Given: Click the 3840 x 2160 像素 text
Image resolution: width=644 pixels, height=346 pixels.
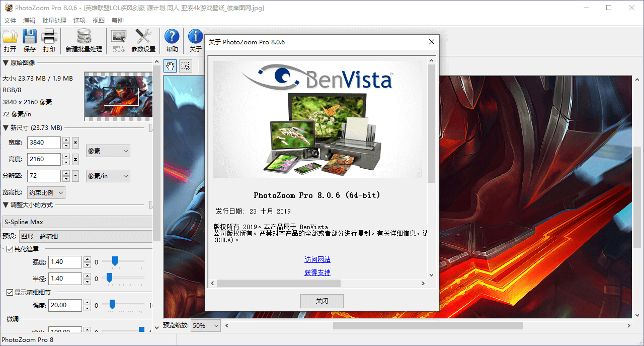Looking at the screenshot, I should 27,102.
